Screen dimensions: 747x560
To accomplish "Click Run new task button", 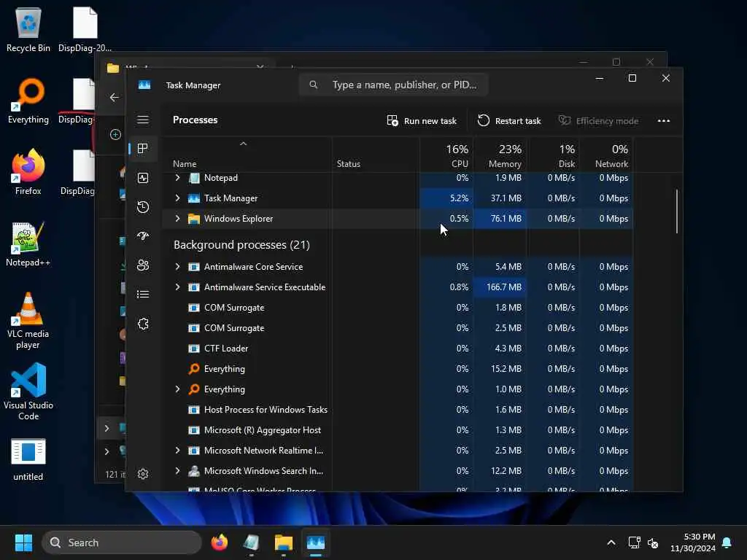I will (x=422, y=121).
